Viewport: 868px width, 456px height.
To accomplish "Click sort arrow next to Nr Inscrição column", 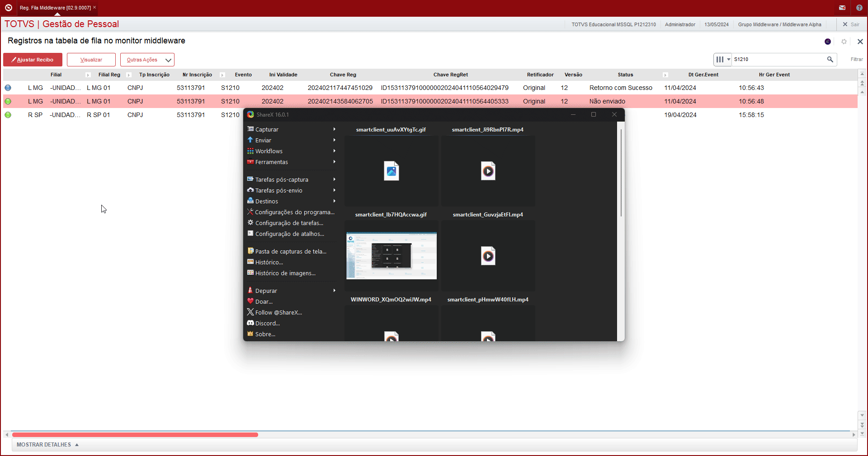I will coord(222,75).
